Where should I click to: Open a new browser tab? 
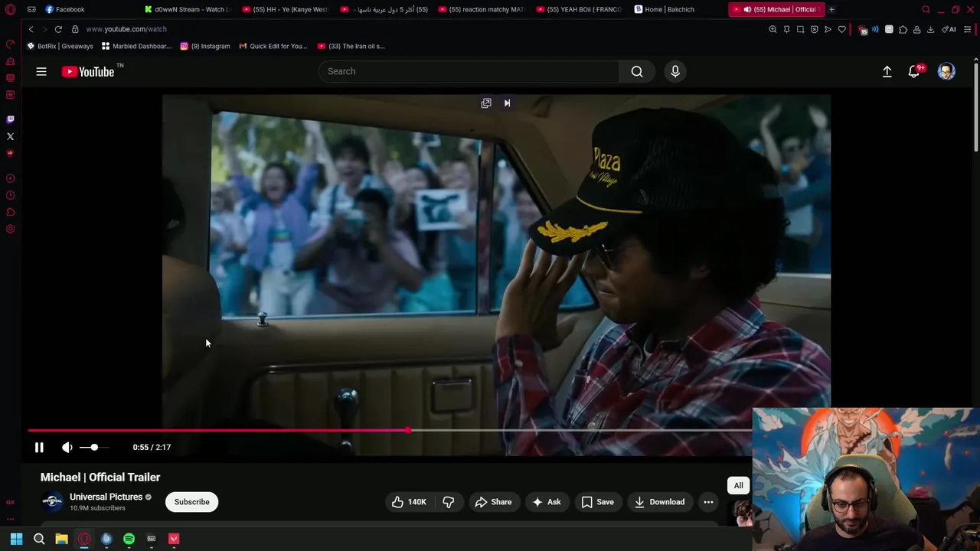point(831,9)
